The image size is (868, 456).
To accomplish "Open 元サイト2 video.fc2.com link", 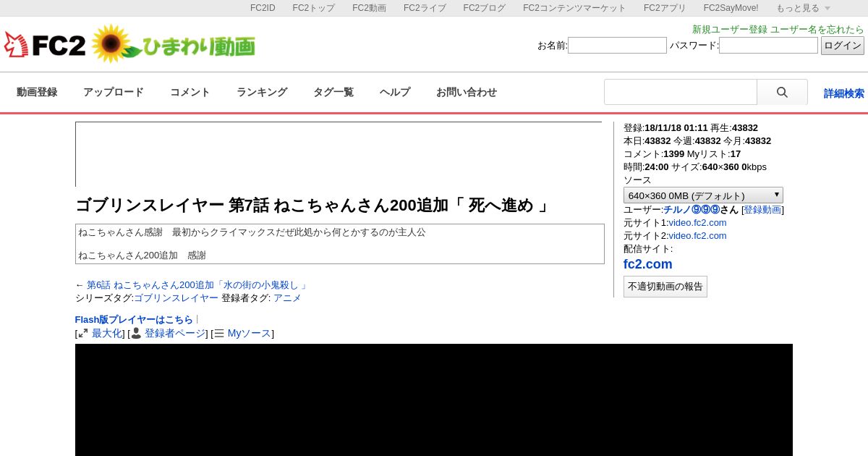I will 697,235.
